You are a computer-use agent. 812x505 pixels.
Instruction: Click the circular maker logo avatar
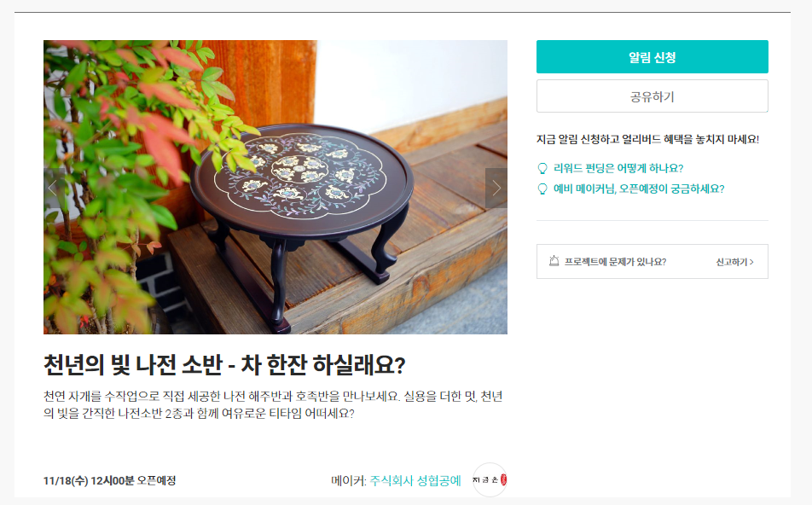(x=490, y=480)
